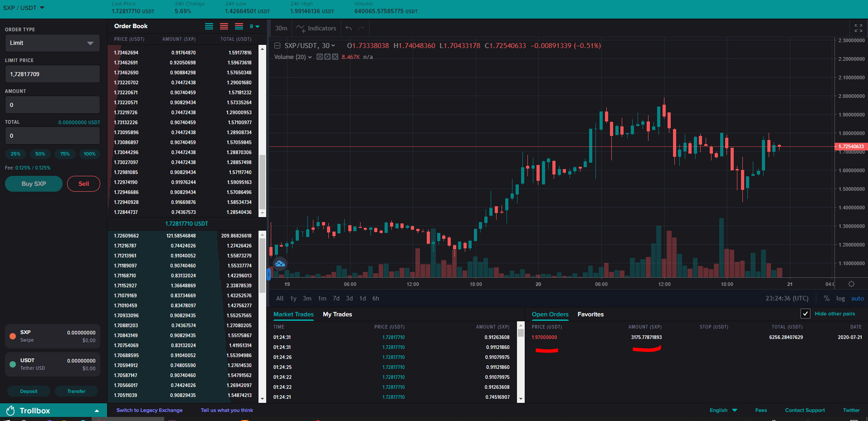Set order amount to 50%

point(40,154)
